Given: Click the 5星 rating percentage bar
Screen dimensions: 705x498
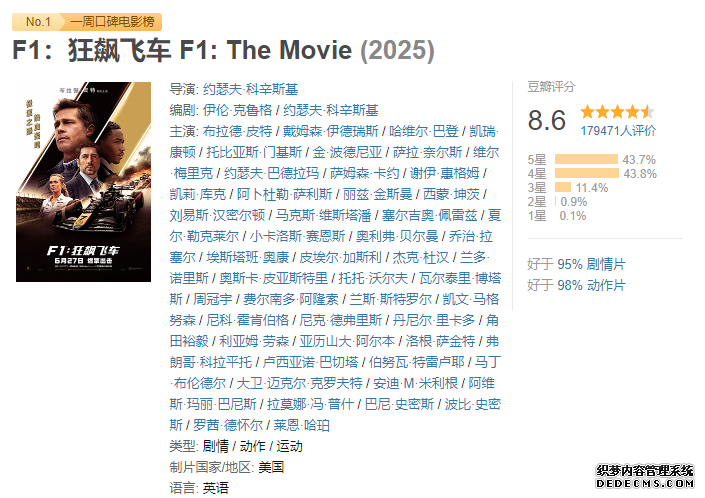Looking at the screenshot, I should (x=586, y=159).
